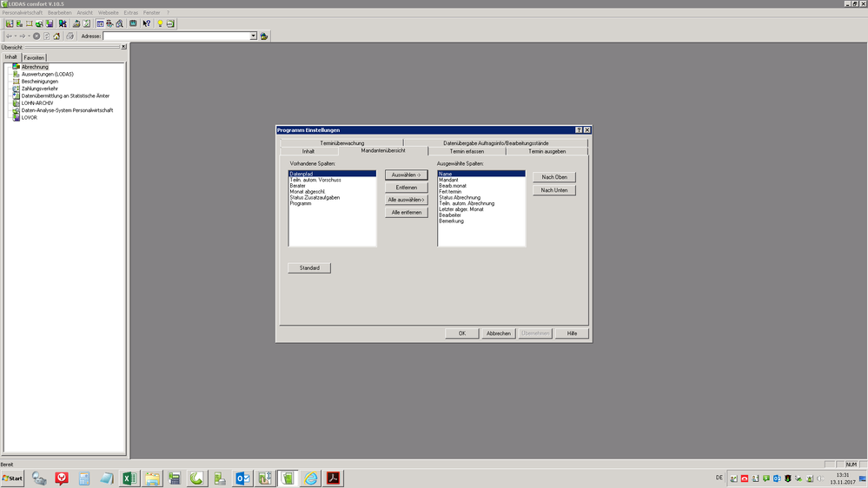Open the Extras menu
This screenshot has width=868, height=488.
point(130,13)
